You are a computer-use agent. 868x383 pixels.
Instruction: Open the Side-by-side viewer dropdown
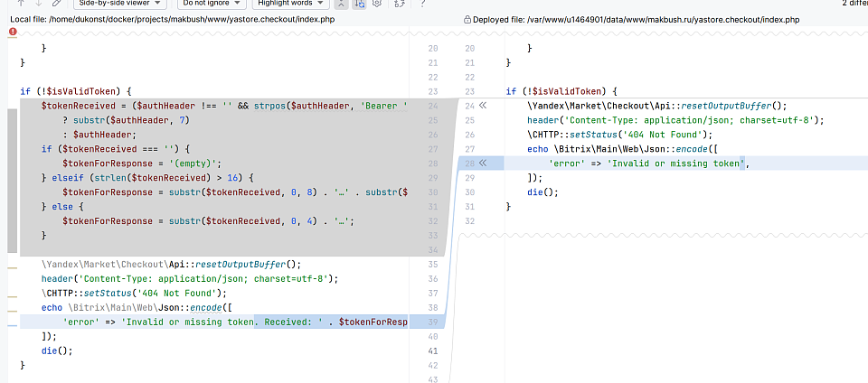(119, 4)
